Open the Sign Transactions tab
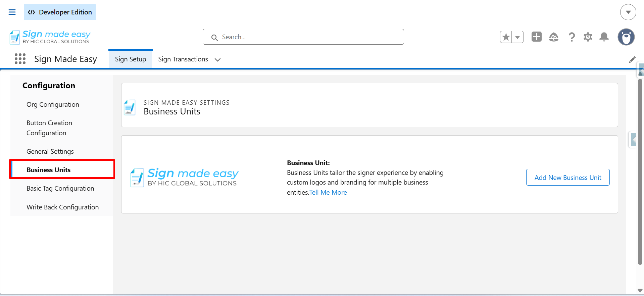644x296 pixels. coord(183,59)
